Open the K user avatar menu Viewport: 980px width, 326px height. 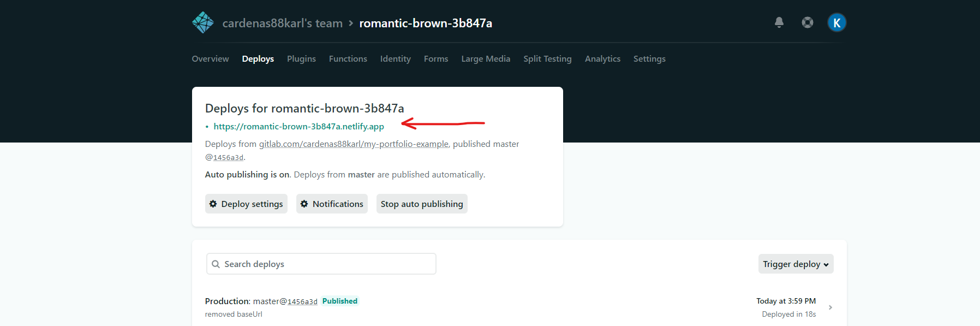[836, 22]
